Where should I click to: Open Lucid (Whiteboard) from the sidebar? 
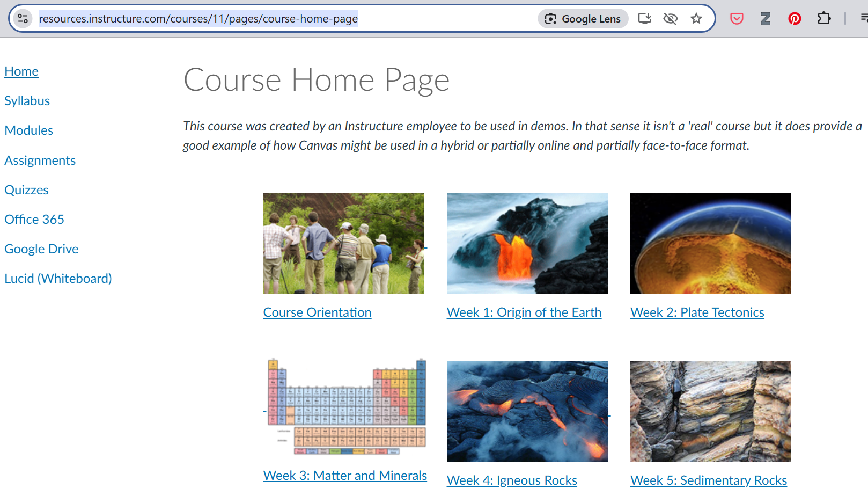point(58,278)
